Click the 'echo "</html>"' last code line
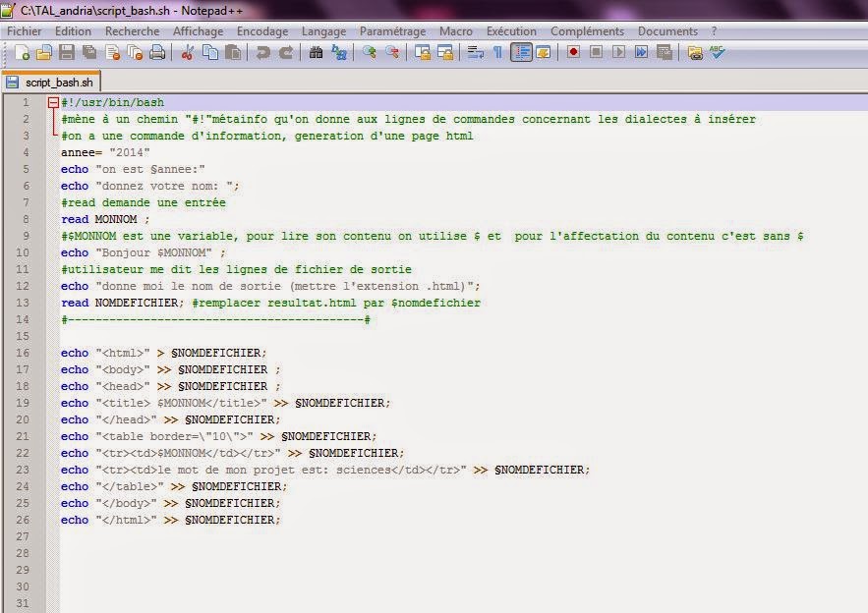The image size is (868, 613). (171, 520)
